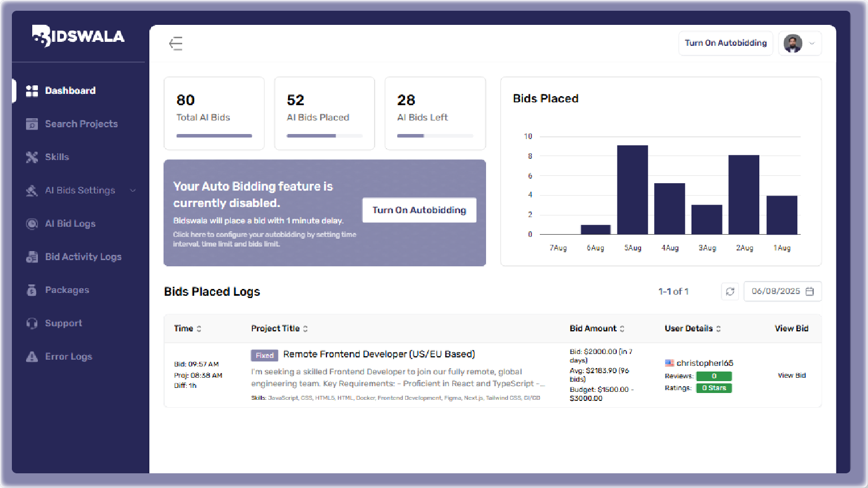The width and height of the screenshot is (868, 488).
Task: Refresh the Bids Placed Logs list
Action: (730, 291)
